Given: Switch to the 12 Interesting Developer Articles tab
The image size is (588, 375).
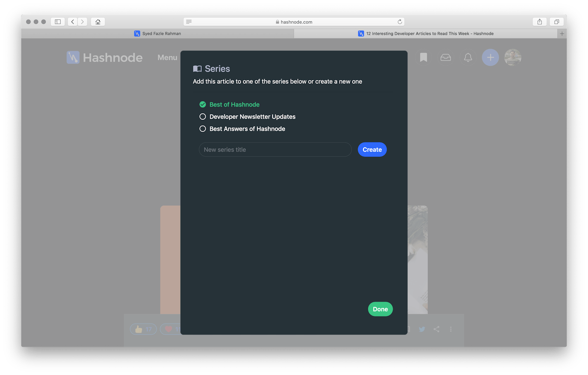Looking at the screenshot, I should tap(426, 33).
